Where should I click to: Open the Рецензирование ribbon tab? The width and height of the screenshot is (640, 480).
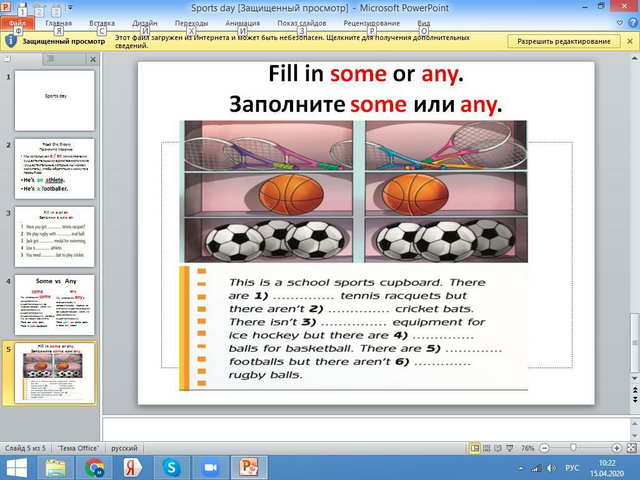[x=371, y=23]
